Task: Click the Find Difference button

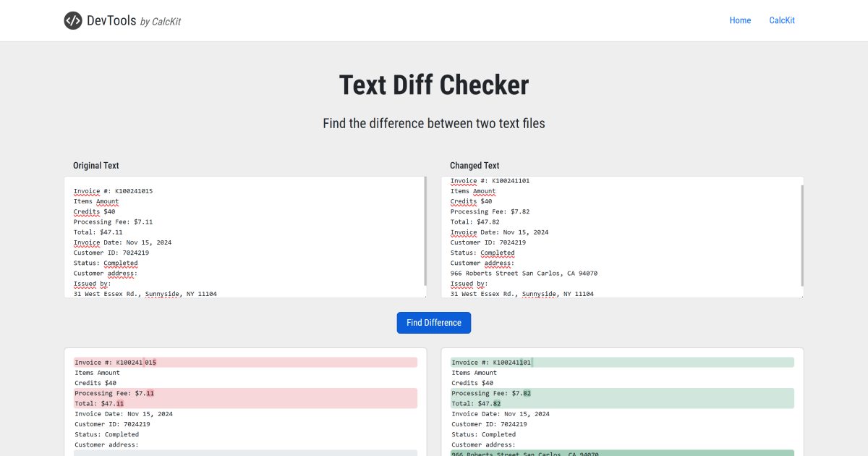Action: [x=433, y=322]
